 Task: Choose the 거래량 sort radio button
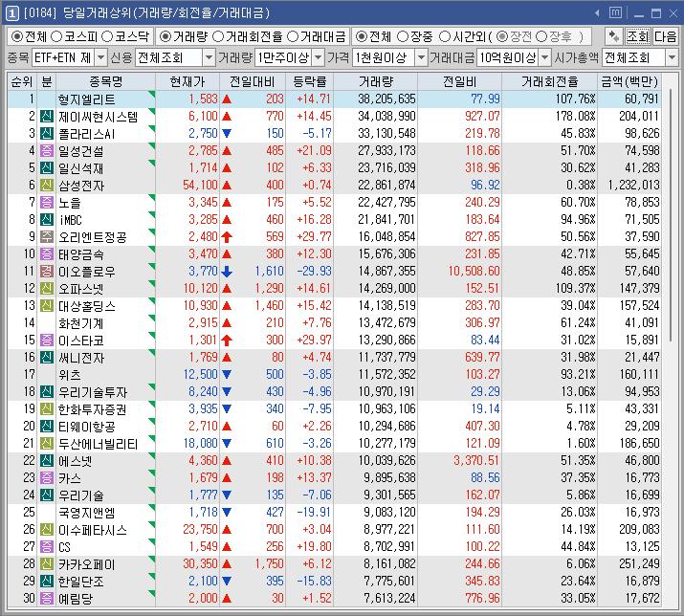coord(165,36)
